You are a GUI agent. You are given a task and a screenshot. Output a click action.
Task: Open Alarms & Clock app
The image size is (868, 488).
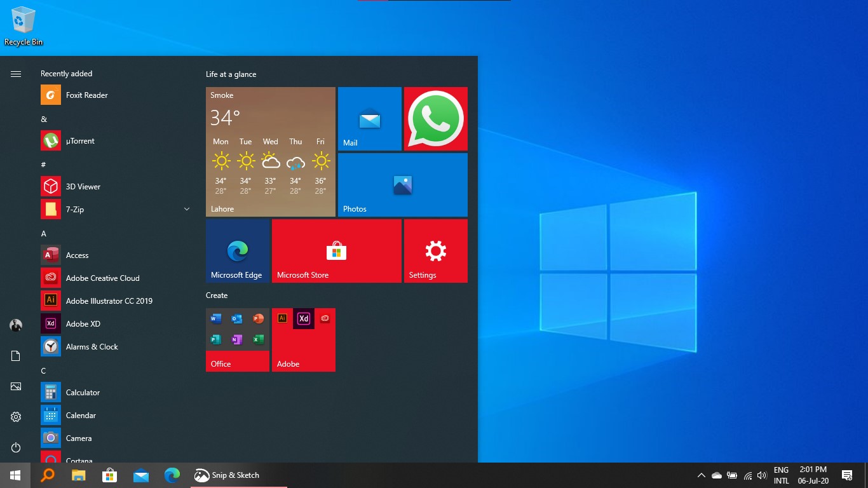(x=116, y=347)
